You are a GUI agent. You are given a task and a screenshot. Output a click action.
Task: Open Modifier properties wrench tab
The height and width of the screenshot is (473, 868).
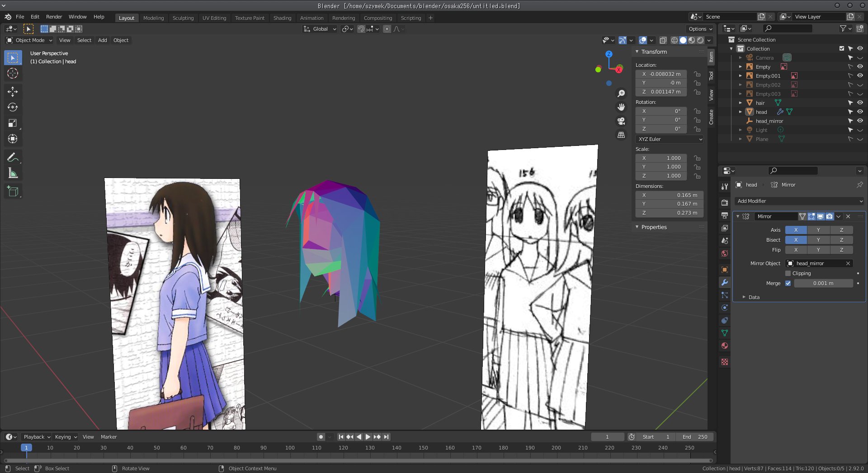725,282
